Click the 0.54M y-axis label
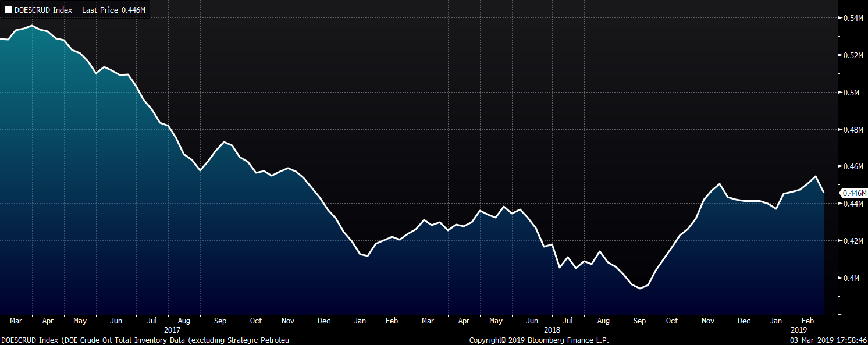Viewport: 868px width, 345px height. (852, 18)
